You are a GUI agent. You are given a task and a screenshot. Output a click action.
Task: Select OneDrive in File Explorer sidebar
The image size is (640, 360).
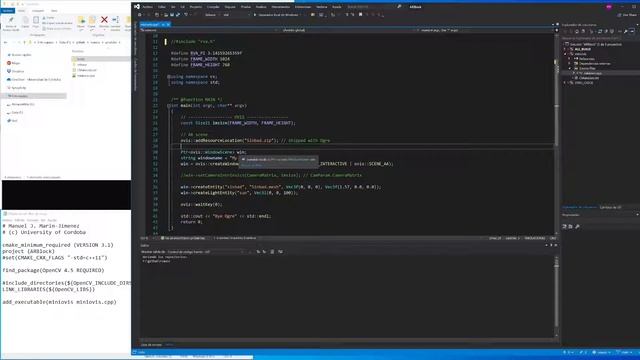tap(34, 80)
